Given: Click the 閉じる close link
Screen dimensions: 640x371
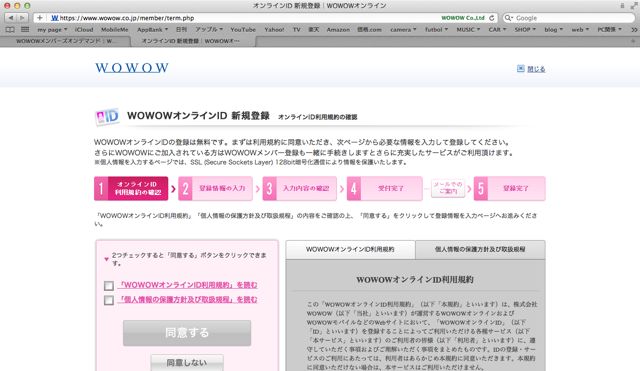Looking at the screenshot, I should pyautogui.click(x=536, y=69).
